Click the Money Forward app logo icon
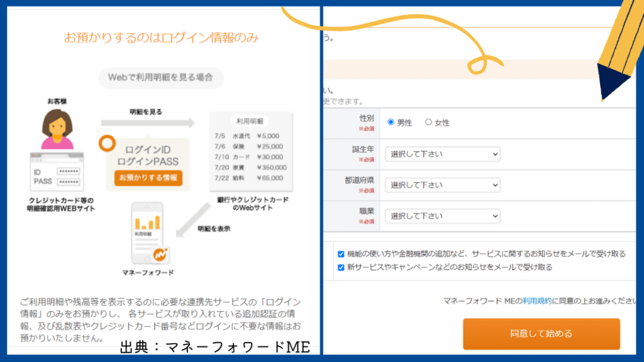Screen dimensions: 644x362 tap(160, 255)
